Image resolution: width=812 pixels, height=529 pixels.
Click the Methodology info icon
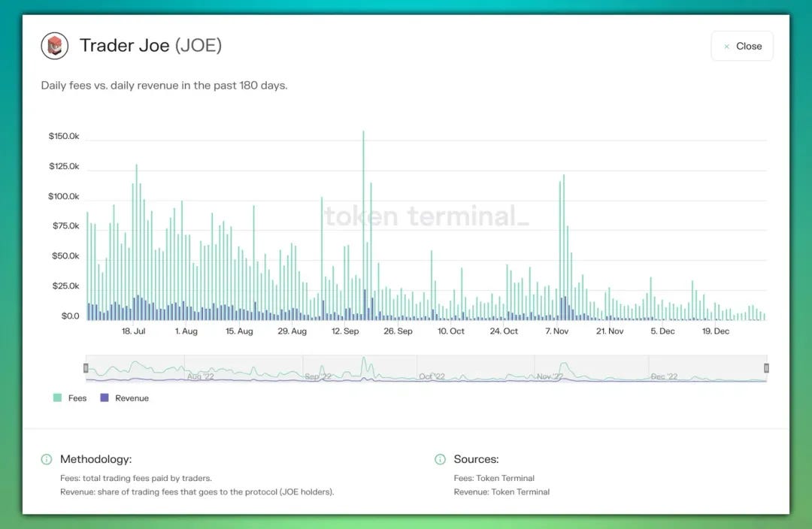47,459
